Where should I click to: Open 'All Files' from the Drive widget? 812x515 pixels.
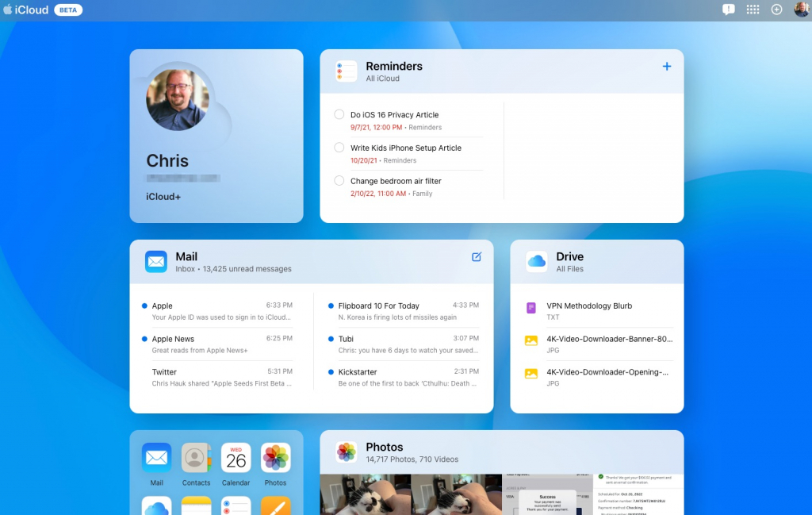tap(571, 269)
